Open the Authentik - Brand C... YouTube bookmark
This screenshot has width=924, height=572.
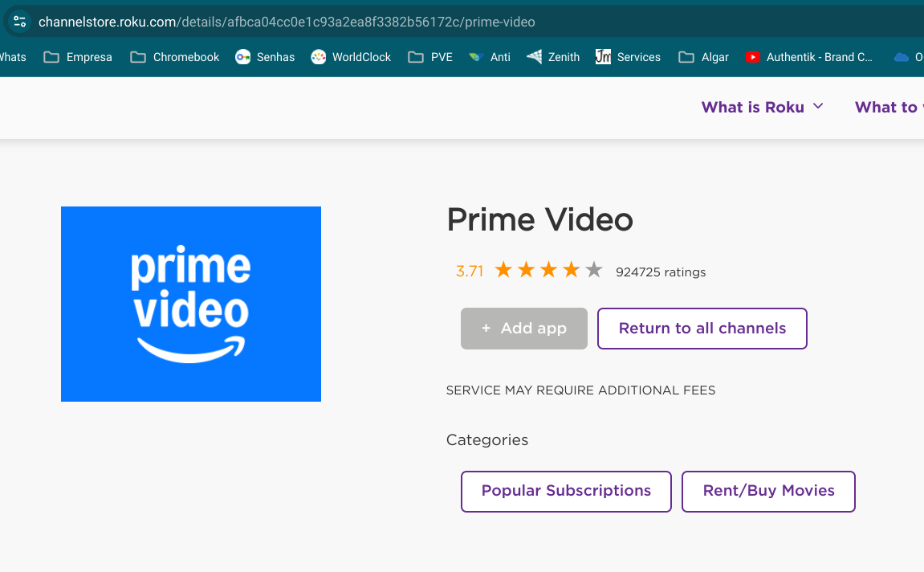(x=808, y=57)
